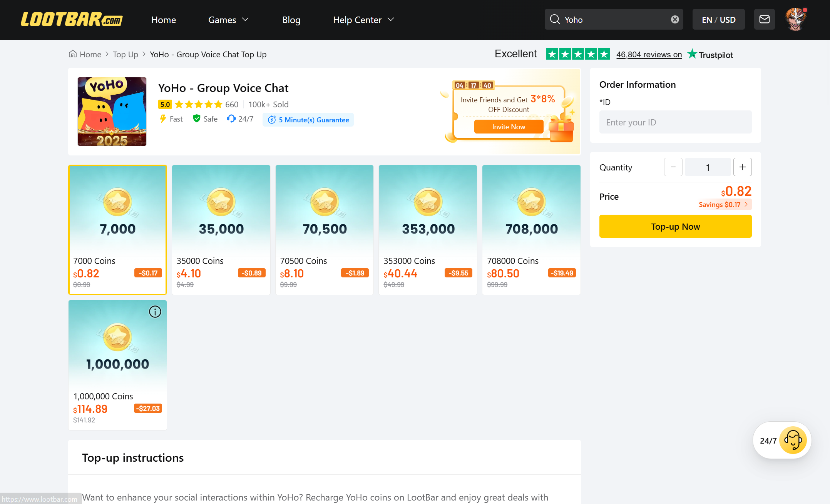Expand the Help Center dropdown
830x504 pixels.
(x=363, y=20)
